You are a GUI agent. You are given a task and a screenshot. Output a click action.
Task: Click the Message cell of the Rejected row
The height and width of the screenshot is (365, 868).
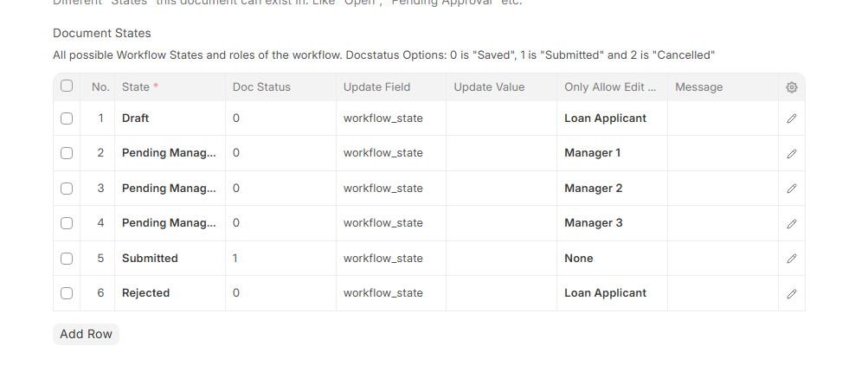point(722,293)
